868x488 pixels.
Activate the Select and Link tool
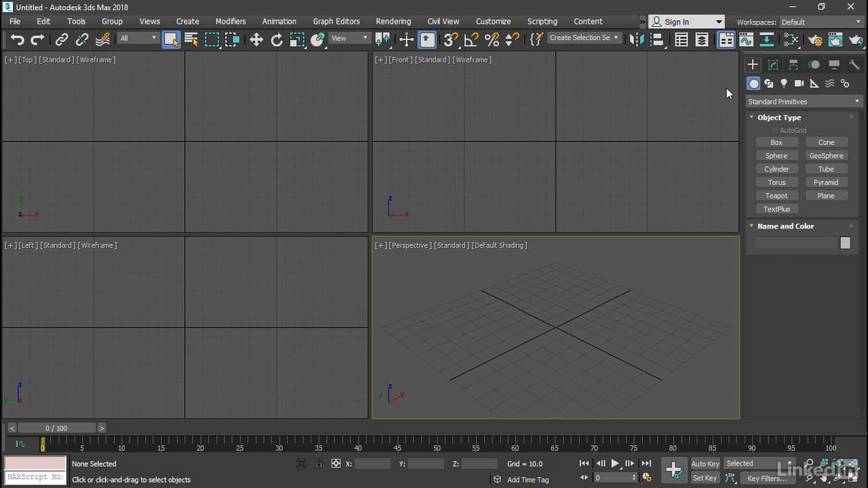tap(62, 40)
